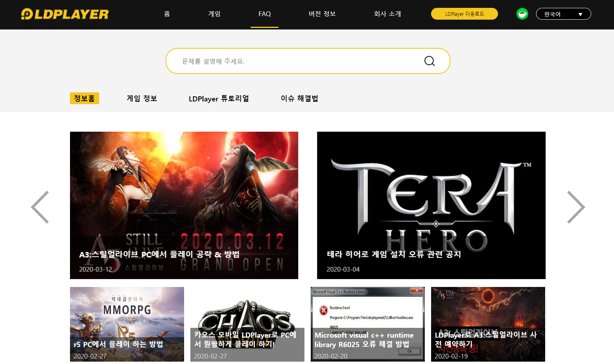Open the green chat icon
This screenshot has height=364, width=614.
click(522, 14)
